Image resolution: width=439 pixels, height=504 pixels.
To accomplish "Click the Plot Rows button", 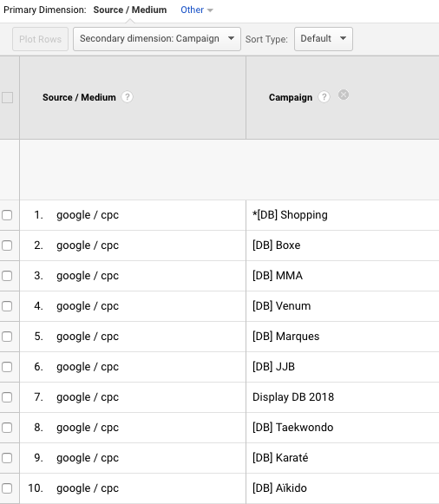I will click(x=40, y=39).
